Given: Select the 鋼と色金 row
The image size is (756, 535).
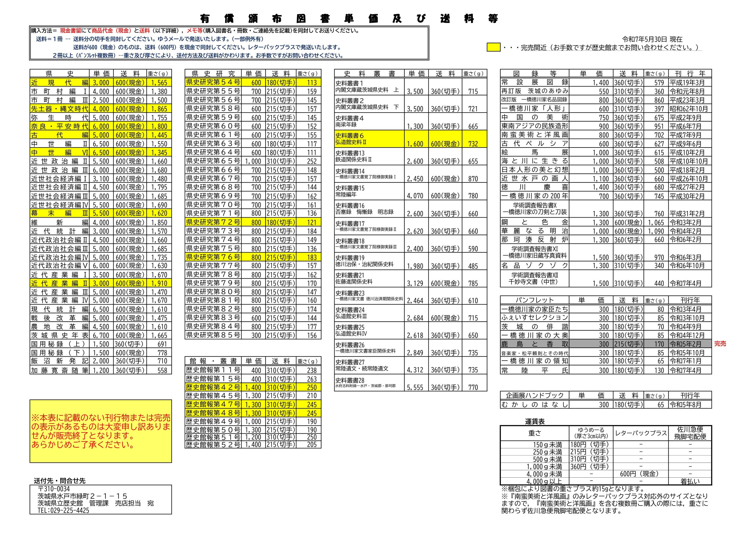Looking at the screenshot, I should click(x=606, y=222).
